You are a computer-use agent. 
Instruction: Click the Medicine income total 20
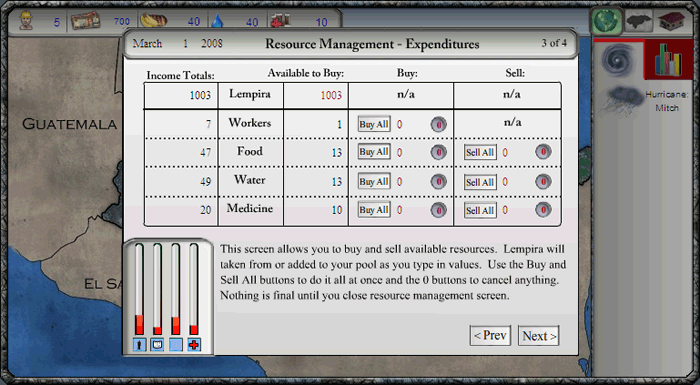point(205,209)
